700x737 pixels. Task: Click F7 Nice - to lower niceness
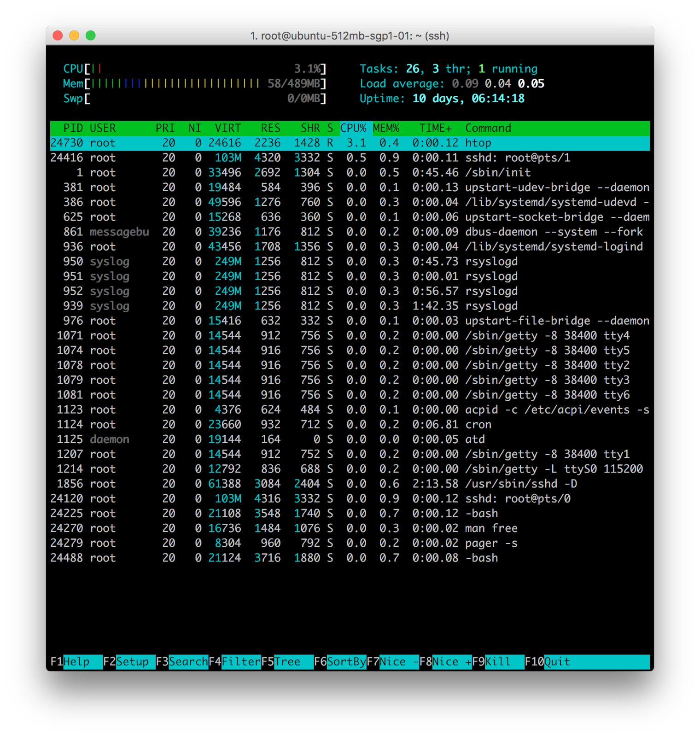[393, 662]
